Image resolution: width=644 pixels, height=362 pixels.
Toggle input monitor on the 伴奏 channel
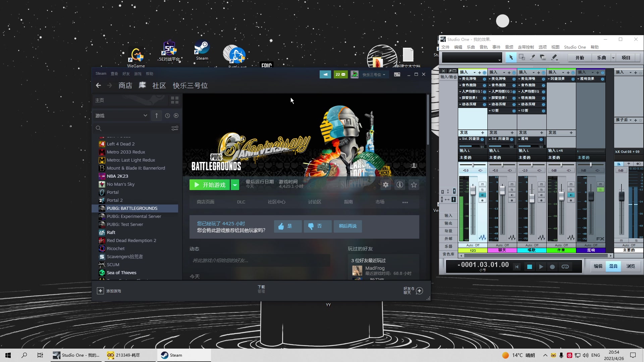(571, 195)
